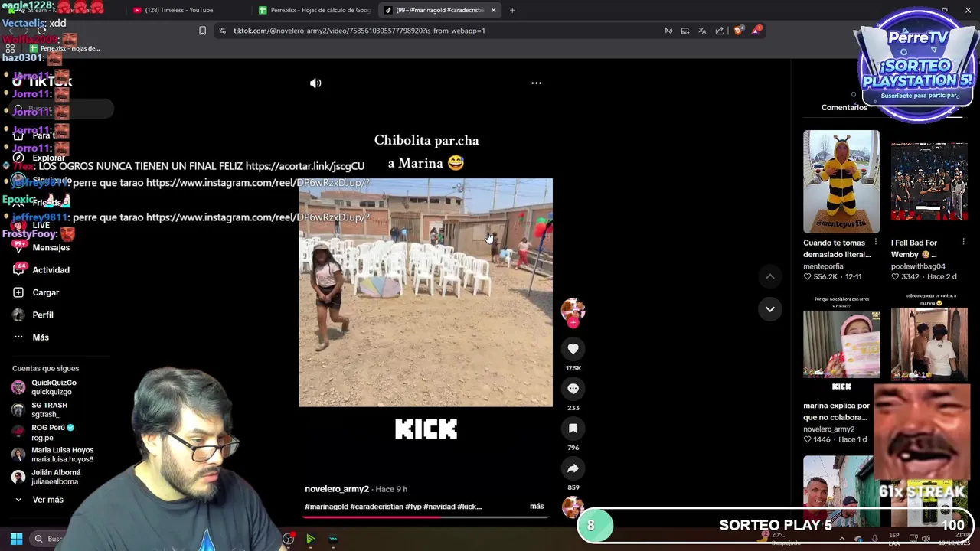Save the video with the bookmark icon
The image size is (980, 551).
tap(573, 429)
